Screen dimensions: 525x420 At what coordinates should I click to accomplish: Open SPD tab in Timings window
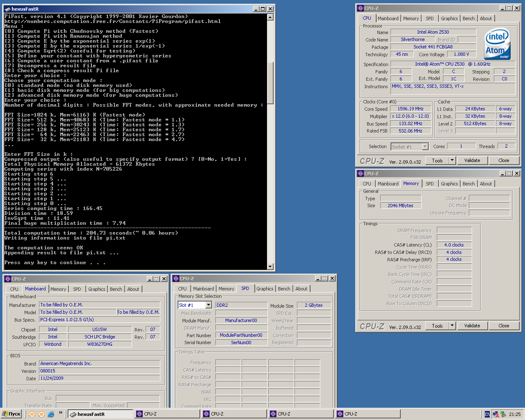(x=430, y=184)
